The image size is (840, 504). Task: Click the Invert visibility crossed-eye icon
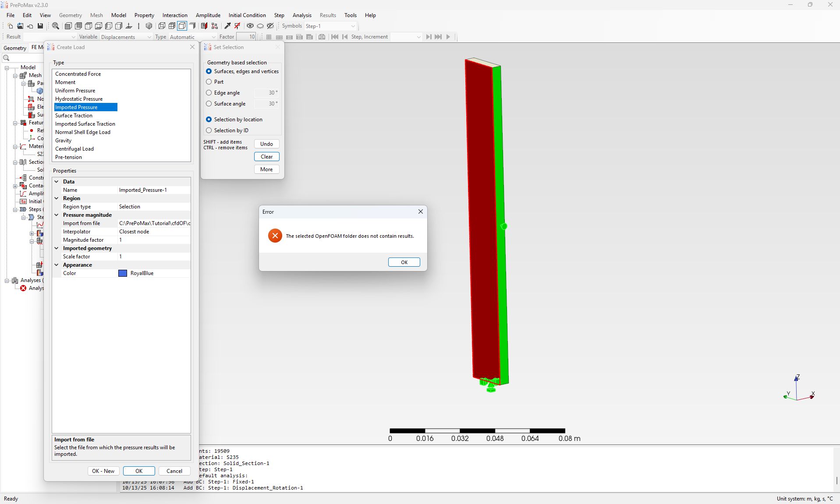pyautogui.click(x=270, y=26)
